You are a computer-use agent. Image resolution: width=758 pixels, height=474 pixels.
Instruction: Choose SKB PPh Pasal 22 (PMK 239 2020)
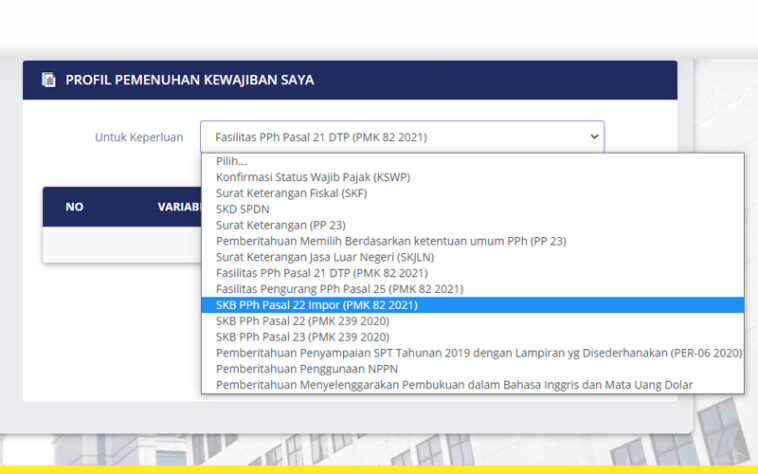click(473, 321)
